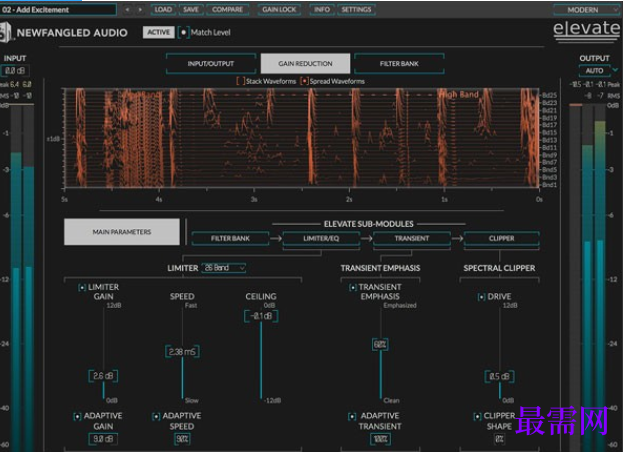Click the SPECTRAL CLIPPER heading
The image size is (627, 452).
point(499,268)
